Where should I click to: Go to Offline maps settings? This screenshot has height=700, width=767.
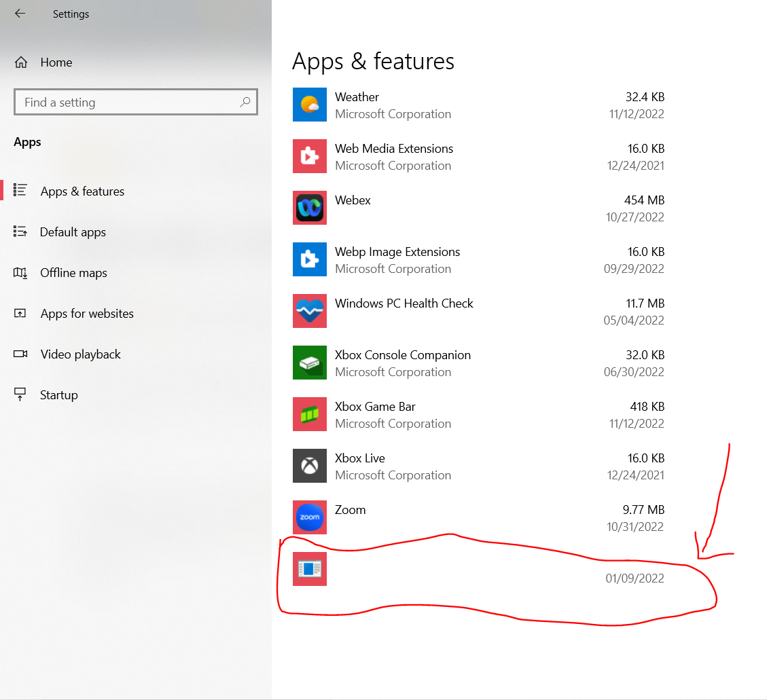click(x=73, y=273)
